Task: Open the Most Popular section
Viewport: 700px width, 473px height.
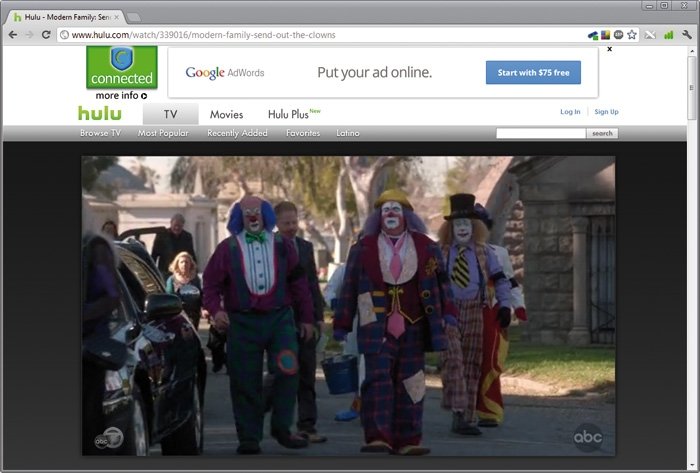Action: [163, 133]
